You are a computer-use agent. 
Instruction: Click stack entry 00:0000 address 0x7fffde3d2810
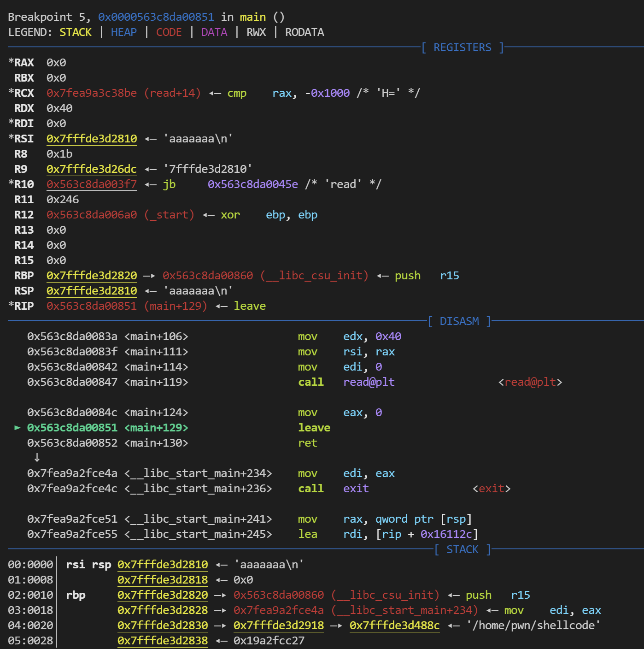tap(163, 565)
